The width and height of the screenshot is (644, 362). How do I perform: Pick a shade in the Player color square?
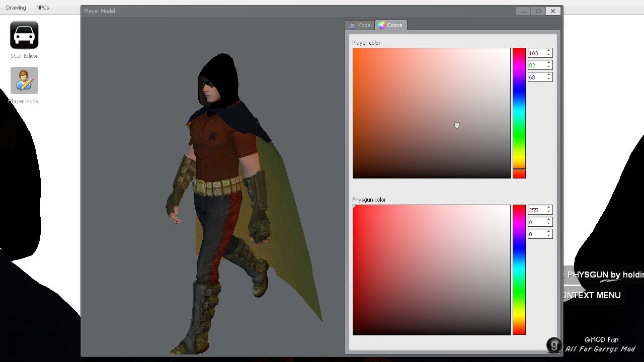pyautogui.click(x=432, y=113)
